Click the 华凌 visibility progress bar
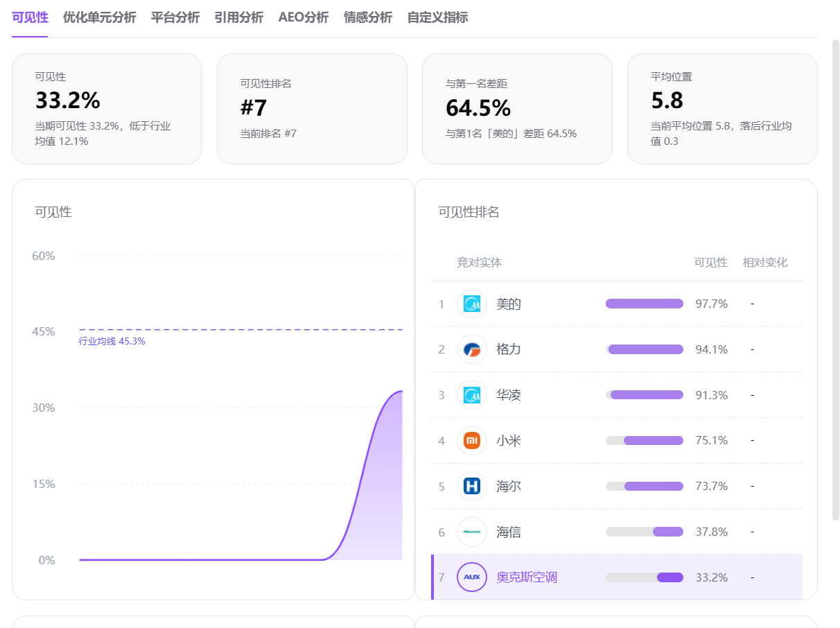 (645, 395)
